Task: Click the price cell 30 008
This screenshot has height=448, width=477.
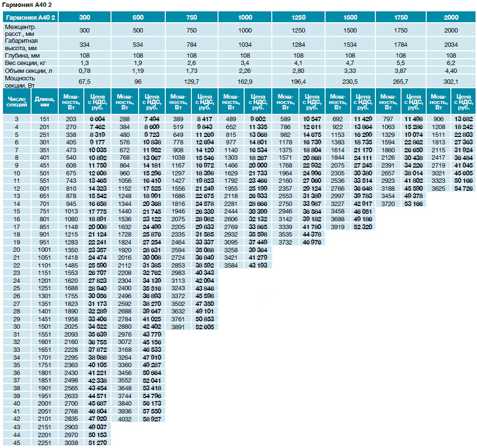Action: click(x=152, y=258)
